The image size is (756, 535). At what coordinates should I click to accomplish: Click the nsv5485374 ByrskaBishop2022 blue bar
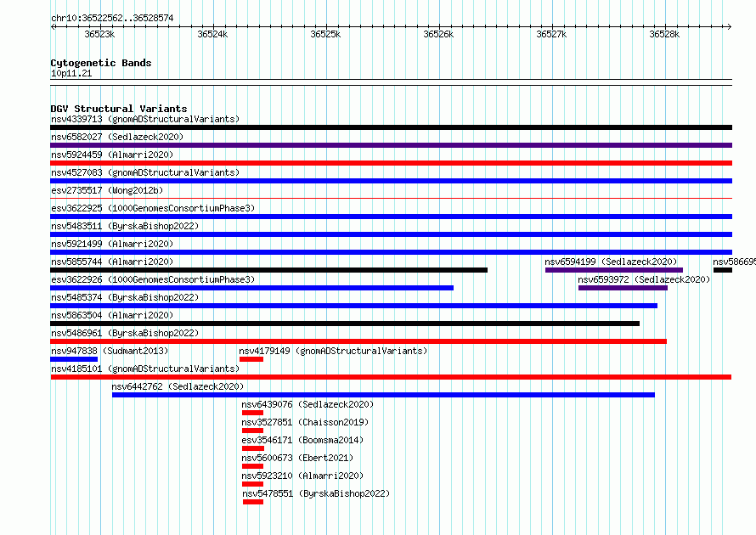pyautogui.click(x=354, y=306)
